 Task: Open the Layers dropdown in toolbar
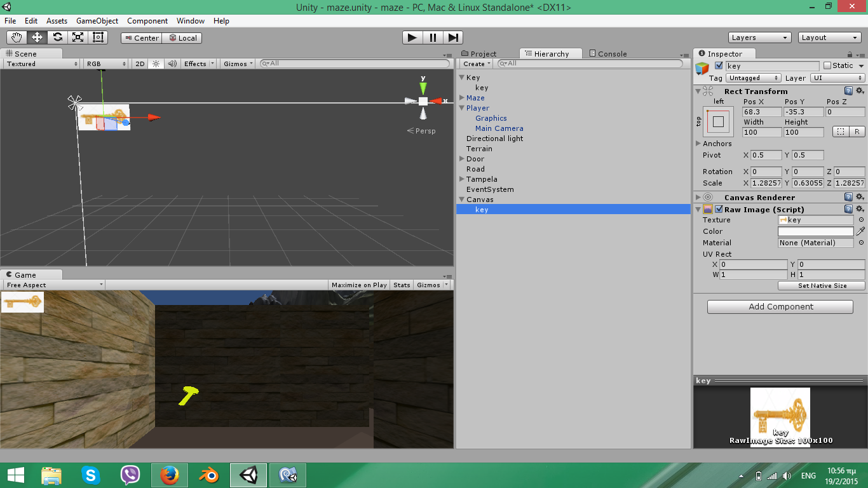tap(760, 37)
